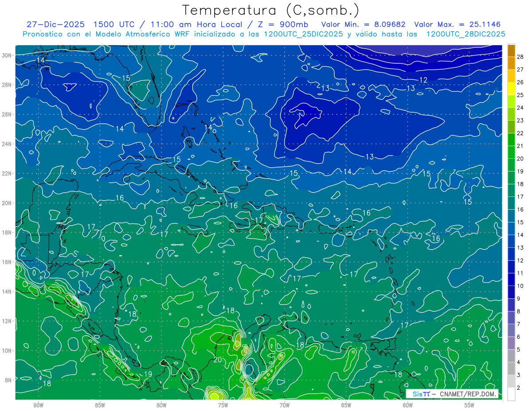
Task: Click the 12N latitude axis label
Action: (7, 321)
